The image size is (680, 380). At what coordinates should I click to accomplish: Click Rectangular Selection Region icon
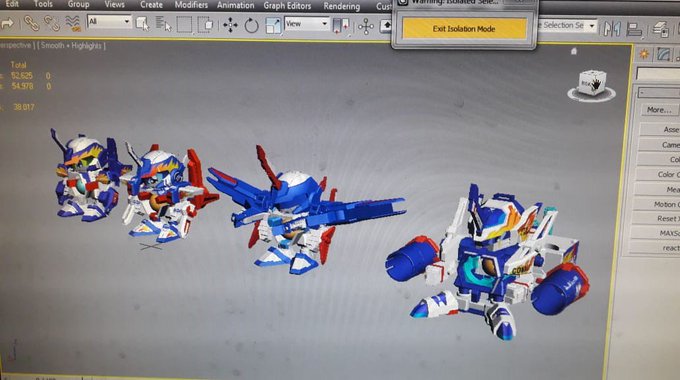pos(184,25)
